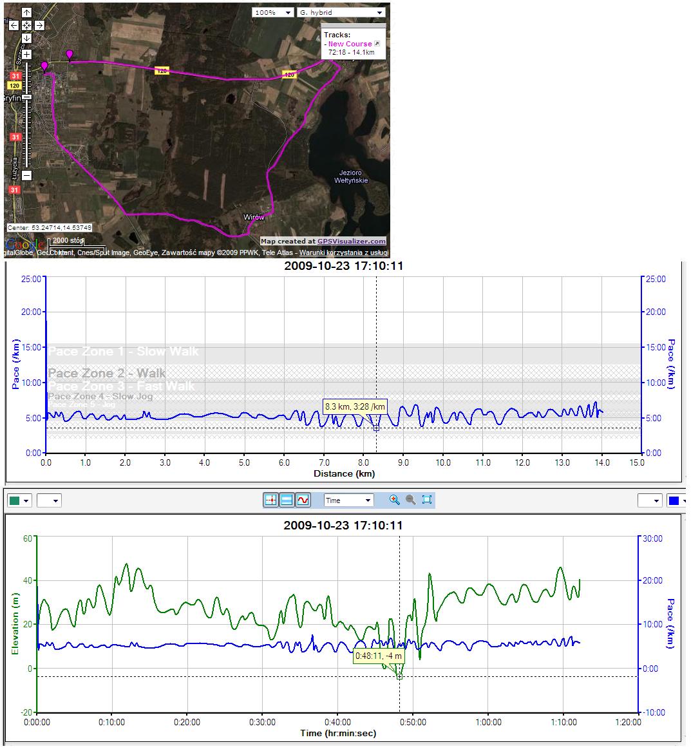700x751 pixels.
Task: Toggle the crosshair cursor chart button
Action: pos(271,500)
